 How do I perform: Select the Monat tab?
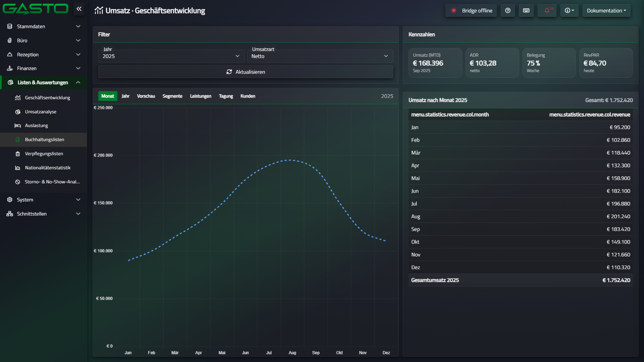click(108, 96)
